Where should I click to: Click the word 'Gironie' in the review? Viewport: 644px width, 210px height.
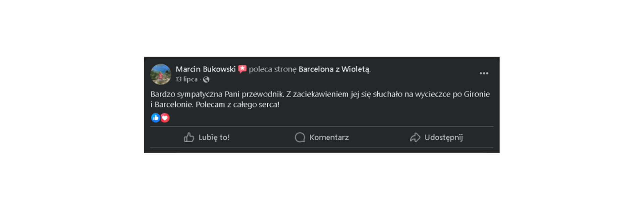pos(477,94)
